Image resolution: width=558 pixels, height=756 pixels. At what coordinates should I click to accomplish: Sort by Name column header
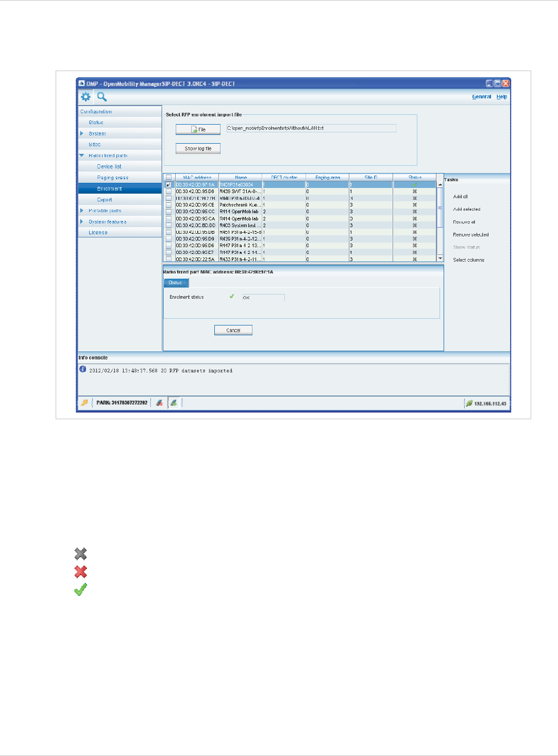click(x=241, y=177)
